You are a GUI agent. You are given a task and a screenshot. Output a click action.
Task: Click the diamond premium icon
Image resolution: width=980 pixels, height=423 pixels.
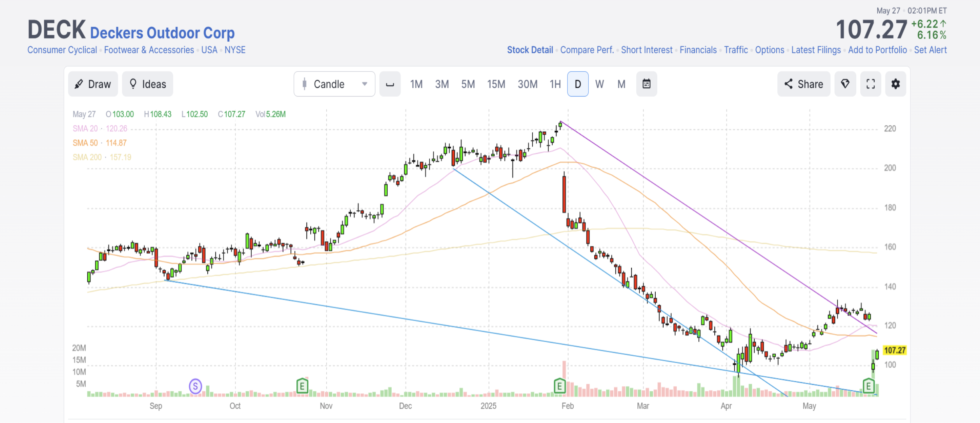tap(845, 84)
